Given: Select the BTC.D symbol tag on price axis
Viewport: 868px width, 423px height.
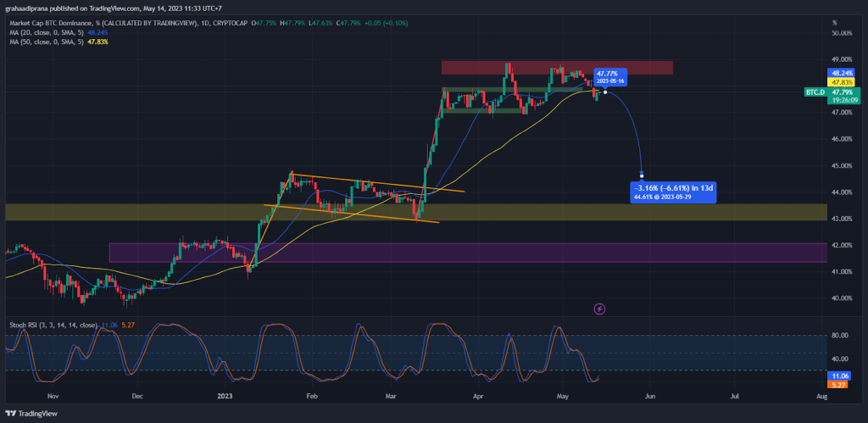Looking at the screenshot, I should pos(815,92).
